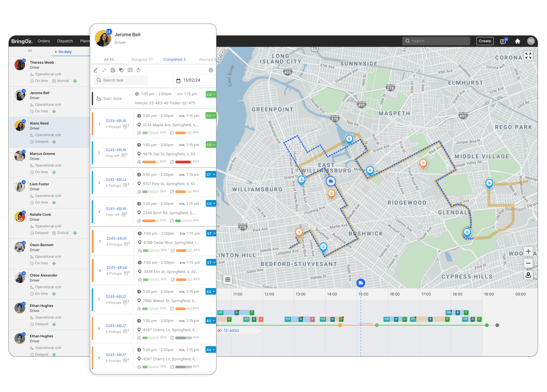Open task link 3245-48IJ9

116,150
